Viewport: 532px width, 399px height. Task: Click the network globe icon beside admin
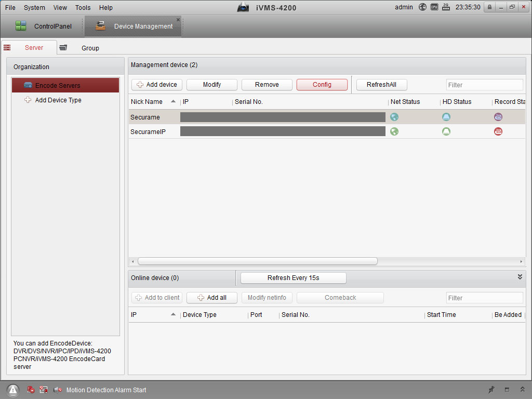pos(422,7)
